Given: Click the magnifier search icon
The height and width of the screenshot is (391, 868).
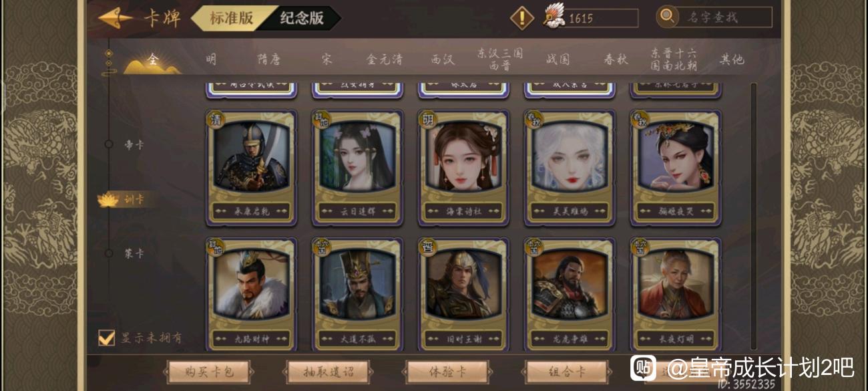Looking at the screenshot, I should point(667,17).
